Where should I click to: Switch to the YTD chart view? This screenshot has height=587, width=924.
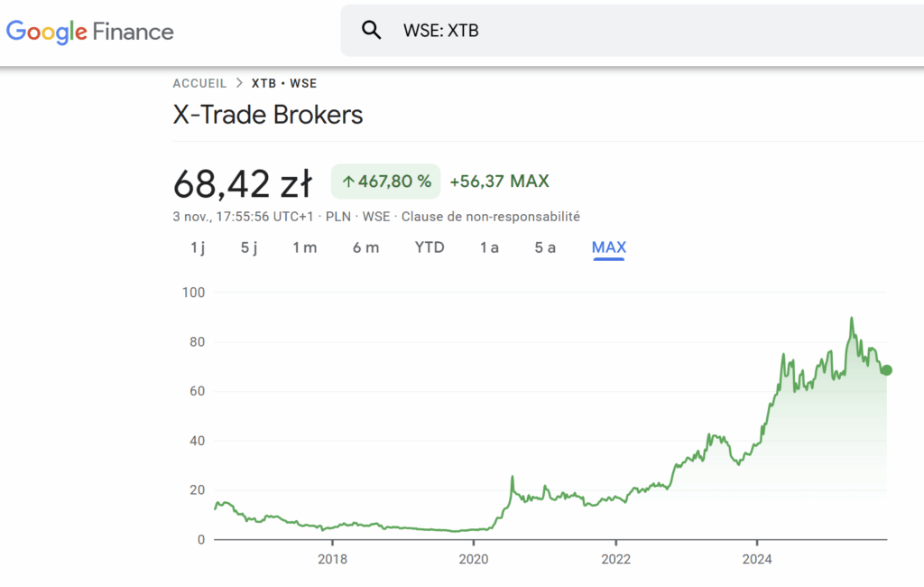[x=430, y=247]
